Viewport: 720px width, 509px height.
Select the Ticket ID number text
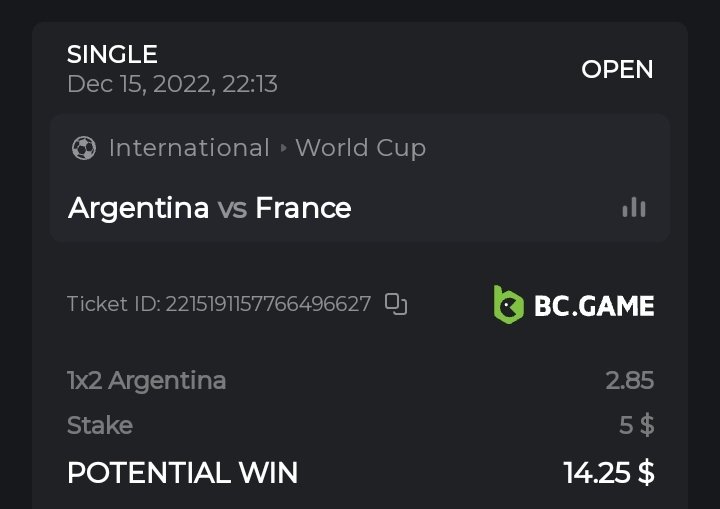pos(268,304)
